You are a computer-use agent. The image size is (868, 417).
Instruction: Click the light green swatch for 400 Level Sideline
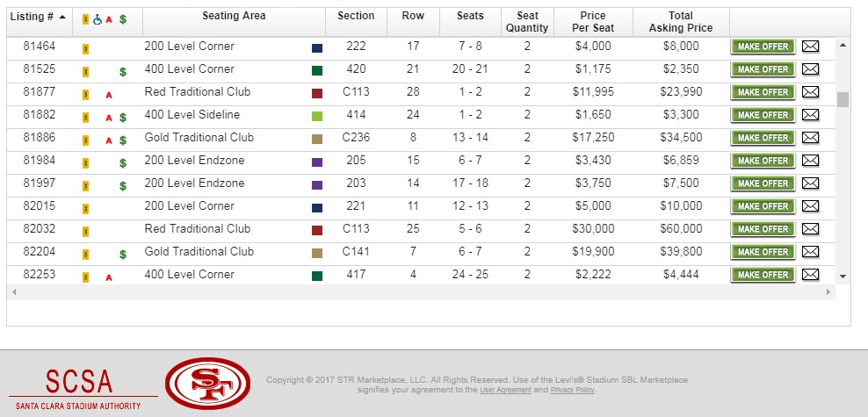[x=317, y=116]
